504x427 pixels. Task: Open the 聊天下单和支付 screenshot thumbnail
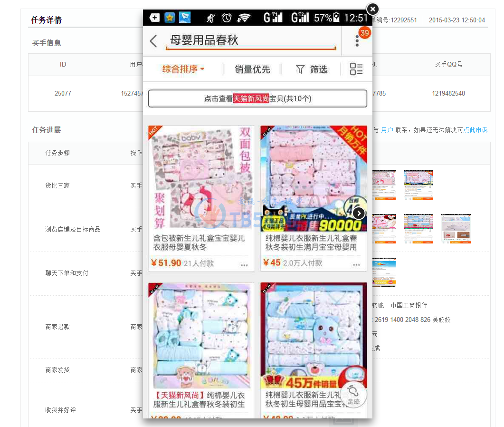click(384, 272)
